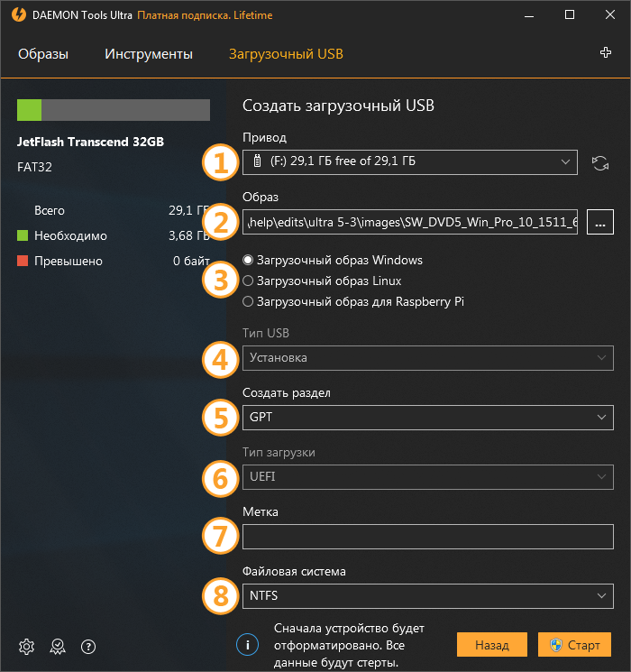The height and width of the screenshot is (672, 631).
Task: Click the Старт button
Action: pos(574,645)
